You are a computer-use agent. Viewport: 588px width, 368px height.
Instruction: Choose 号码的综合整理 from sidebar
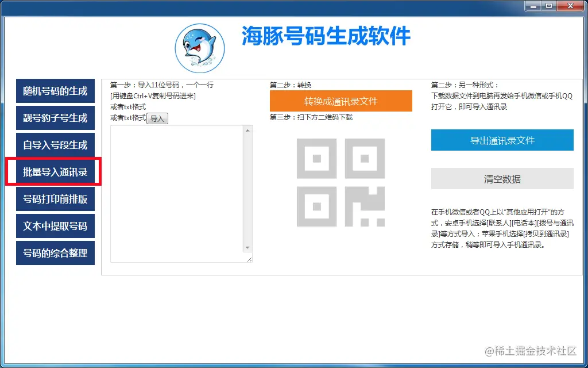tap(55, 253)
